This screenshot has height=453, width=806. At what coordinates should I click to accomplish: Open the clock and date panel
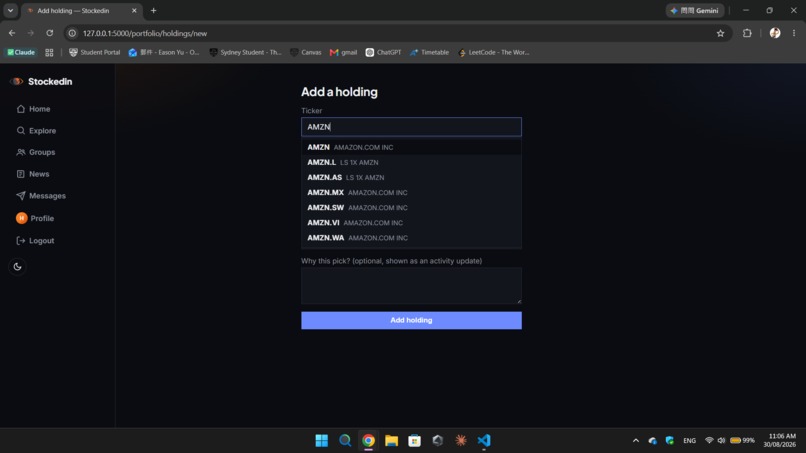(x=779, y=441)
